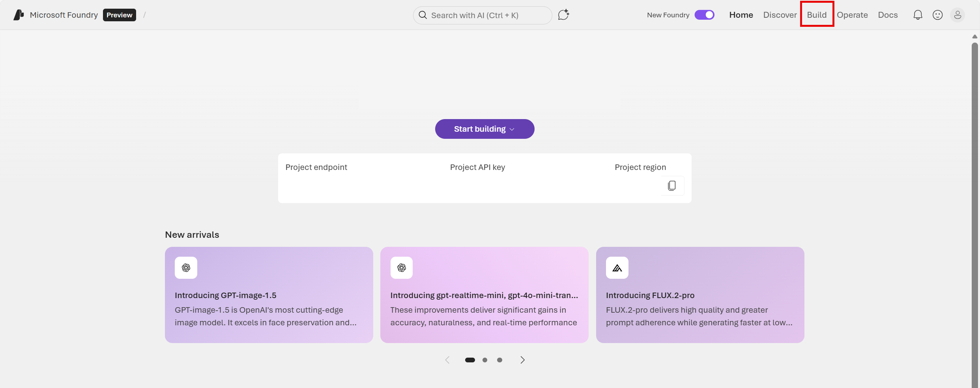Click the OpenAI logo on the GPT-image-1.5 card
This screenshot has height=388, width=980.
point(186,267)
